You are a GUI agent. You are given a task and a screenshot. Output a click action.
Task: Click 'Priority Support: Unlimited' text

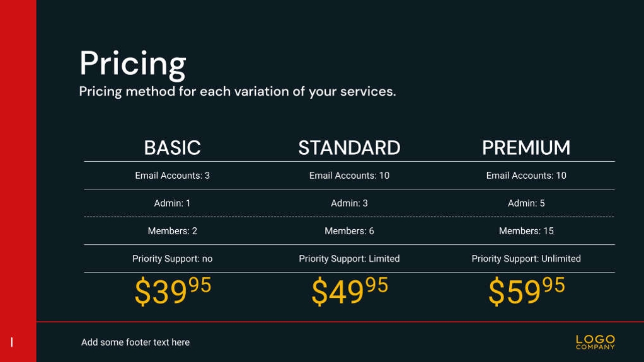tap(526, 259)
